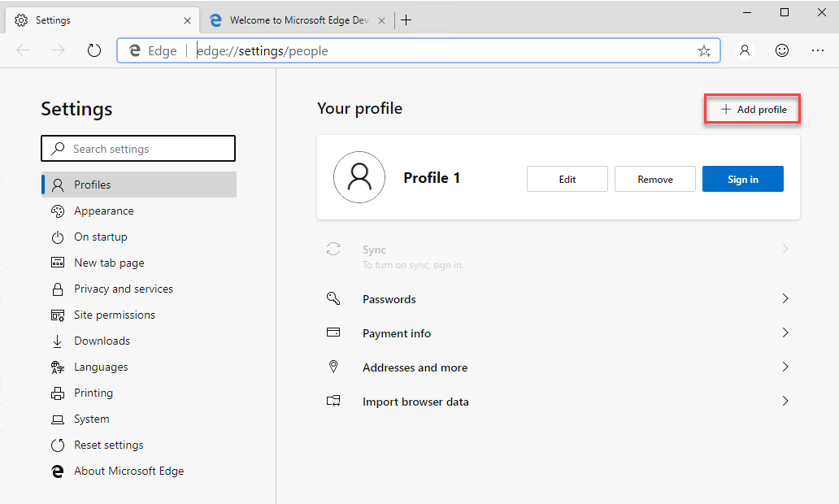The image size is (839, 504).
Task: Click the Search settings field
Action: coord(138,148)
